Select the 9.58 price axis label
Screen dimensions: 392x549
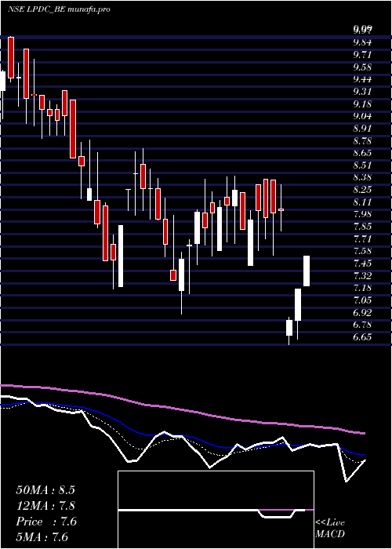coord(362,67)
